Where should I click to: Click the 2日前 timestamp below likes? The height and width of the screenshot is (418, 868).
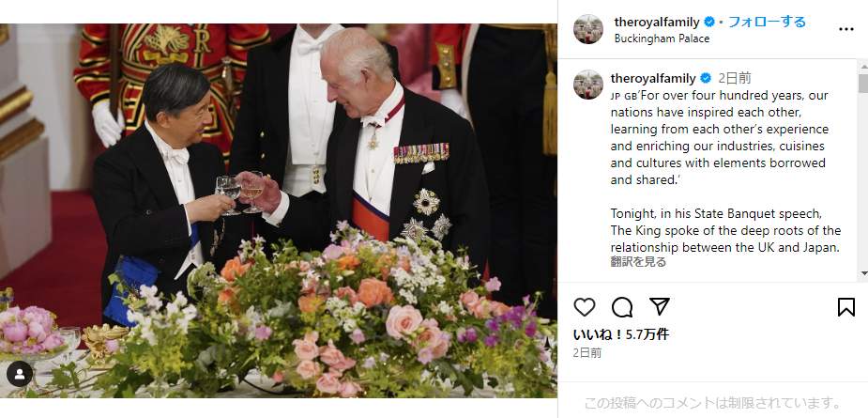[587, 352]
